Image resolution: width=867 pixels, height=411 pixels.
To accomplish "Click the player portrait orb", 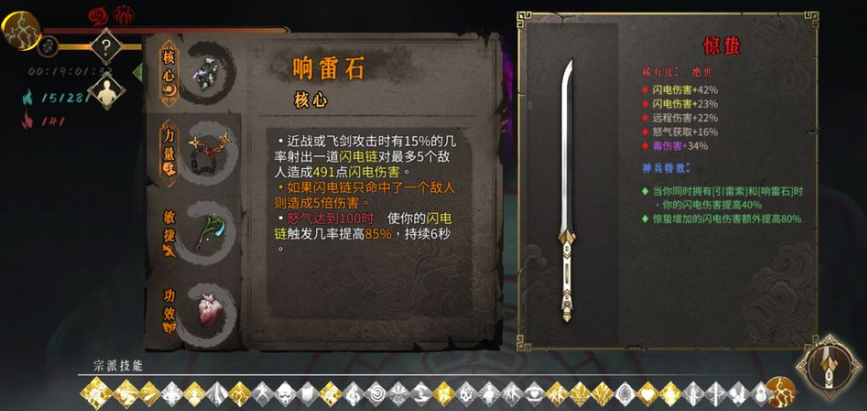I will click(x=21, y=30).
